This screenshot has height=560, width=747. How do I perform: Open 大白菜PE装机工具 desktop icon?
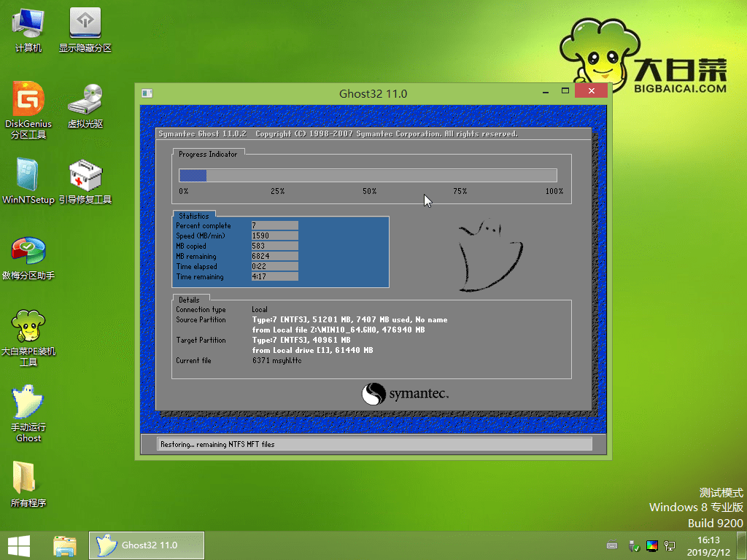click(28, 338)
